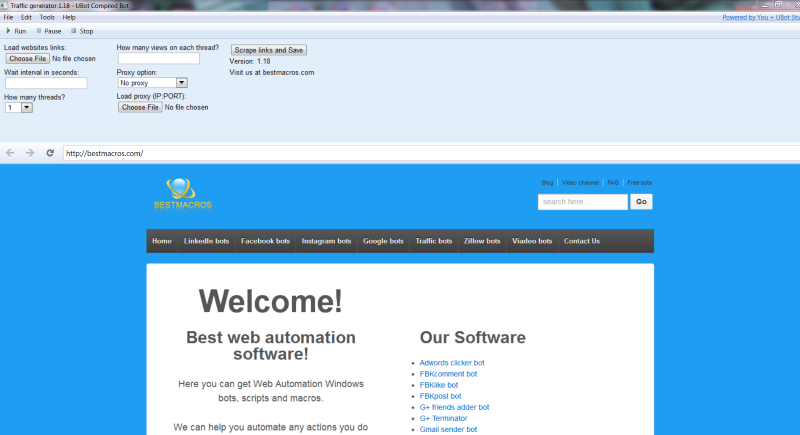The height and width of the screenshot is (435, 800).
Task: Open LinkedIn bots navigation tab
Action: pyautogui.click(x=206, y=241)
